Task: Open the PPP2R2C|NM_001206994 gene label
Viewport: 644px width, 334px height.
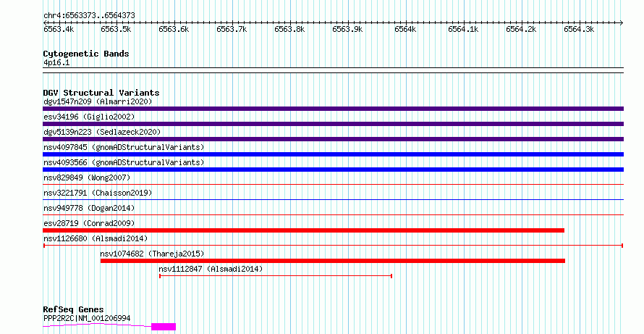Action: tap(87, 318)
